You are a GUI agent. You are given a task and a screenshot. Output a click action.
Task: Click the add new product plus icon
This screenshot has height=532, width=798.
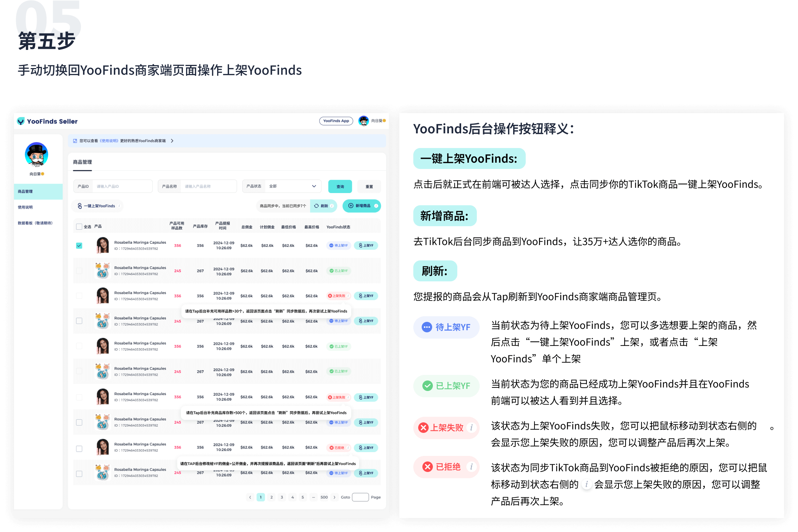pos(351,206)
